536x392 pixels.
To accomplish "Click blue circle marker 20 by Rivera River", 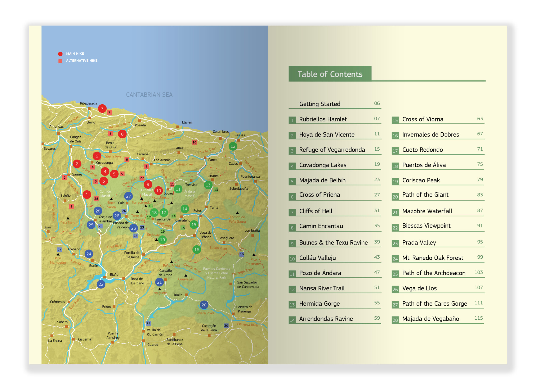I will coord(204,305).
